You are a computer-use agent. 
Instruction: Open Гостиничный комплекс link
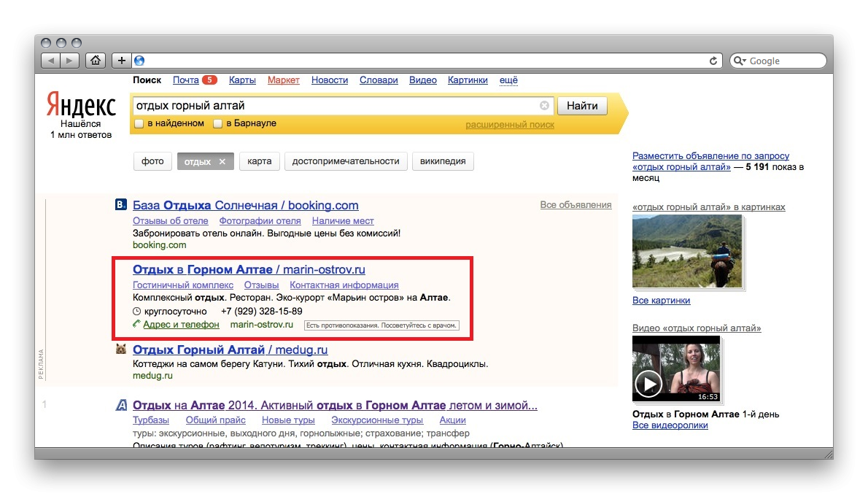[x=183, y=285]
